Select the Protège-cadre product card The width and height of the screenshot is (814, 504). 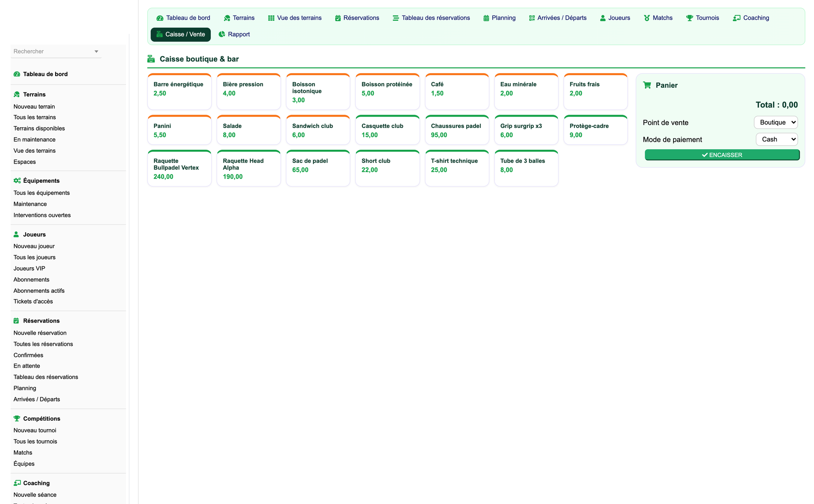point(596,130)
